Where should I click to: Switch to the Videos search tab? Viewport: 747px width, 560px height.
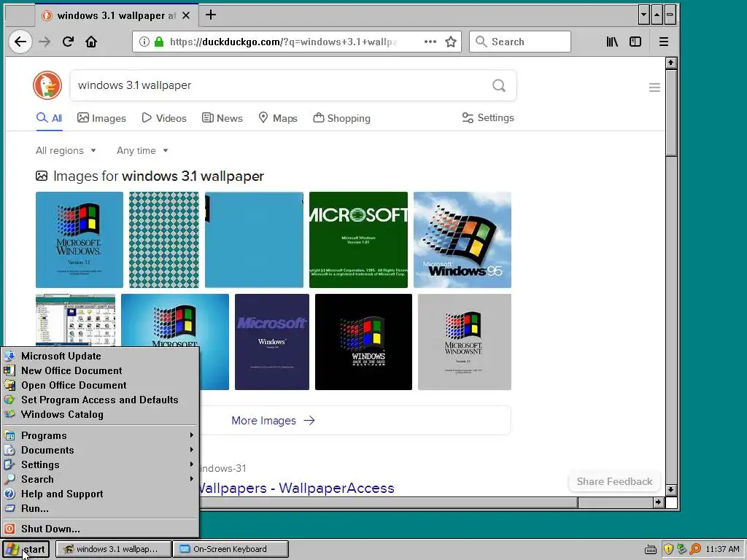pyautogui.click(x=164, y=118)
